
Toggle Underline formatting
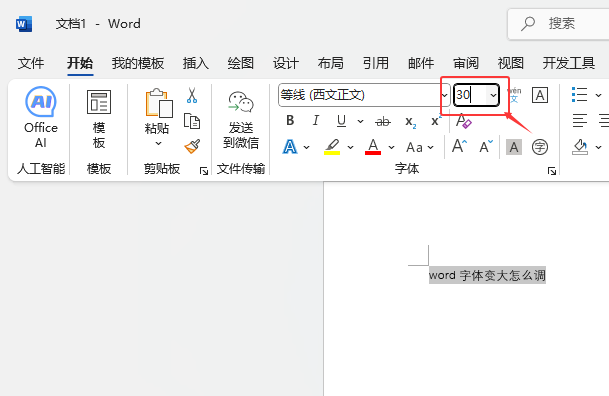point(341,121)
